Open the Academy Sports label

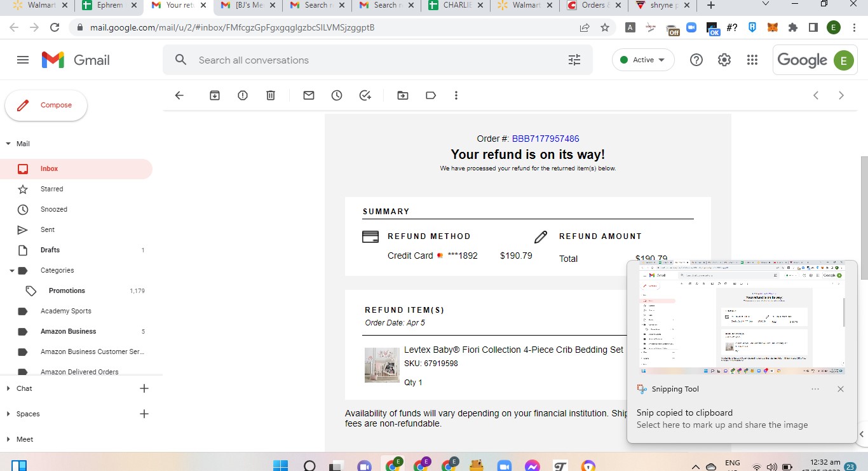(x=76, y=311)
